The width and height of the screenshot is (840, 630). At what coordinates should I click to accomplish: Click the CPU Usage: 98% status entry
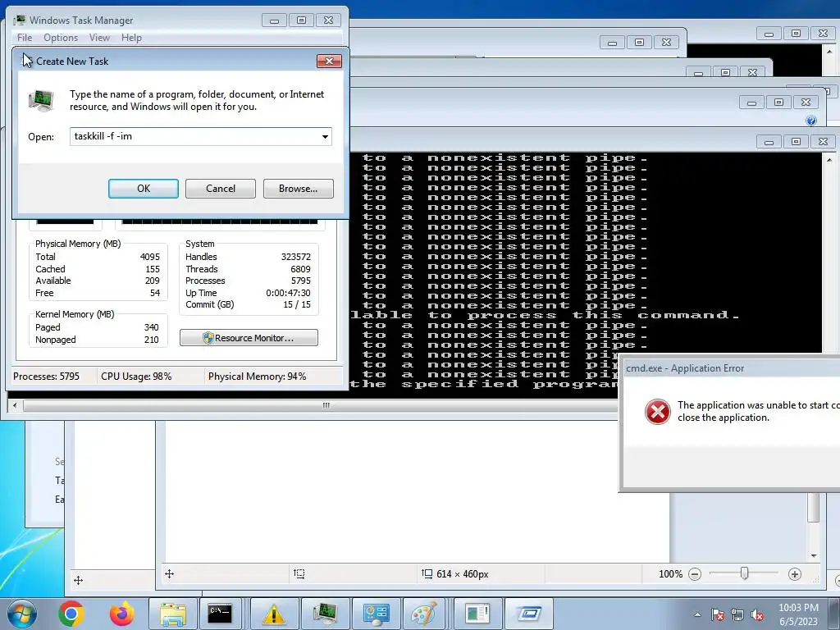[x=136, y=377]
